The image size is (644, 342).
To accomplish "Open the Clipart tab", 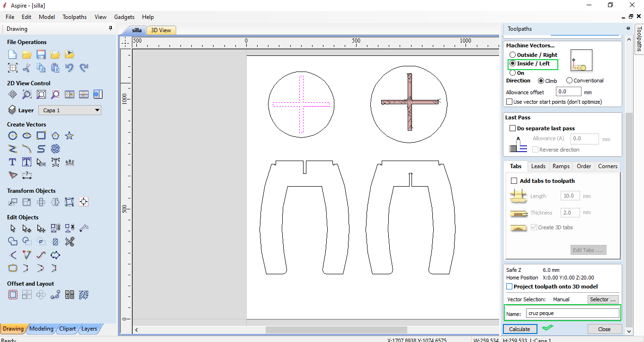I will (x=67, y=329).
